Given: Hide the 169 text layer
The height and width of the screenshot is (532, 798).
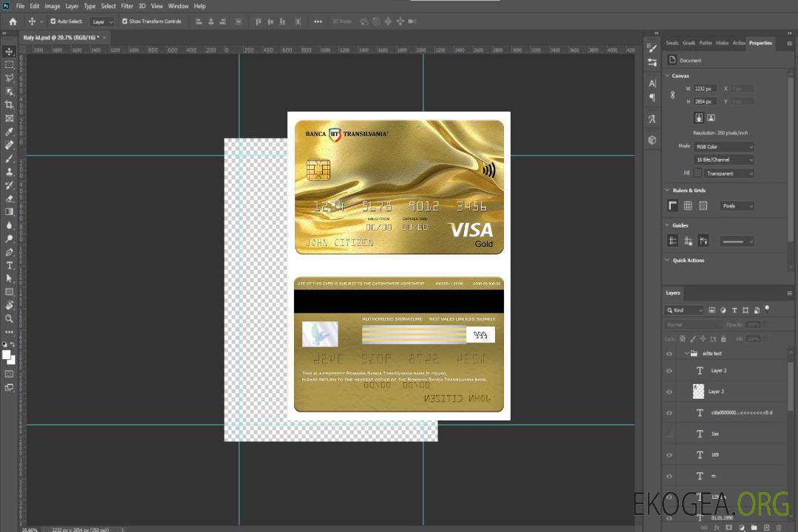Looking at the screenshot, I should click(669, 456).
